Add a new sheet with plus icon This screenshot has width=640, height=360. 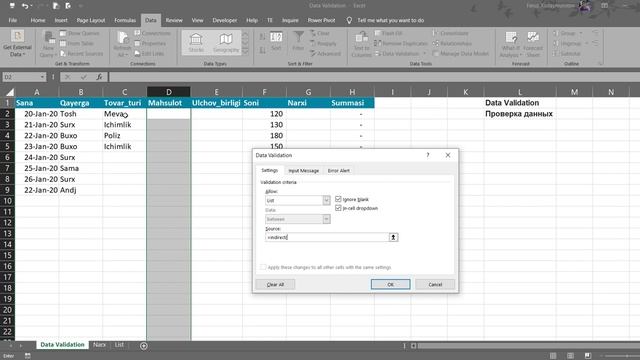(144, 346)
